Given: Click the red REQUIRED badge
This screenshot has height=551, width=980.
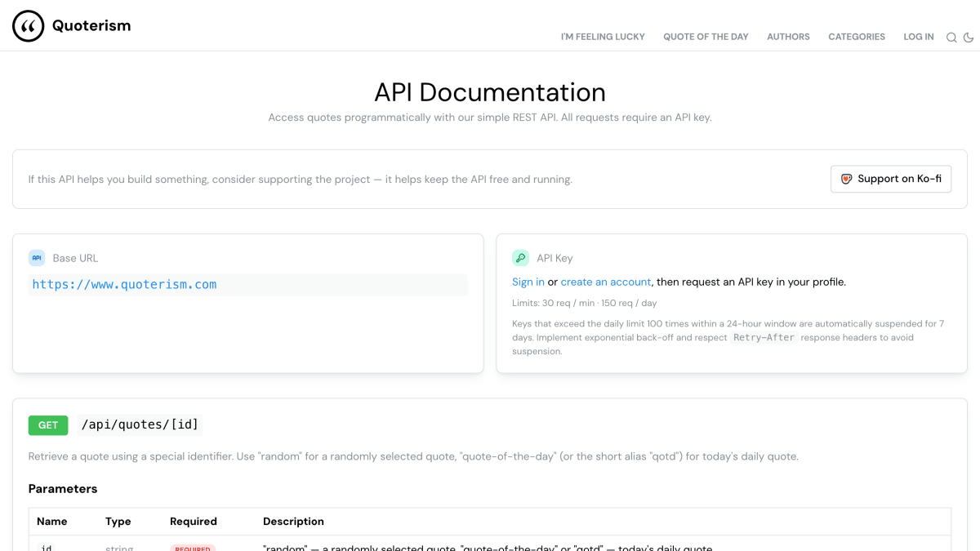Looking at the screenshot, I should (x=193, y=549).
